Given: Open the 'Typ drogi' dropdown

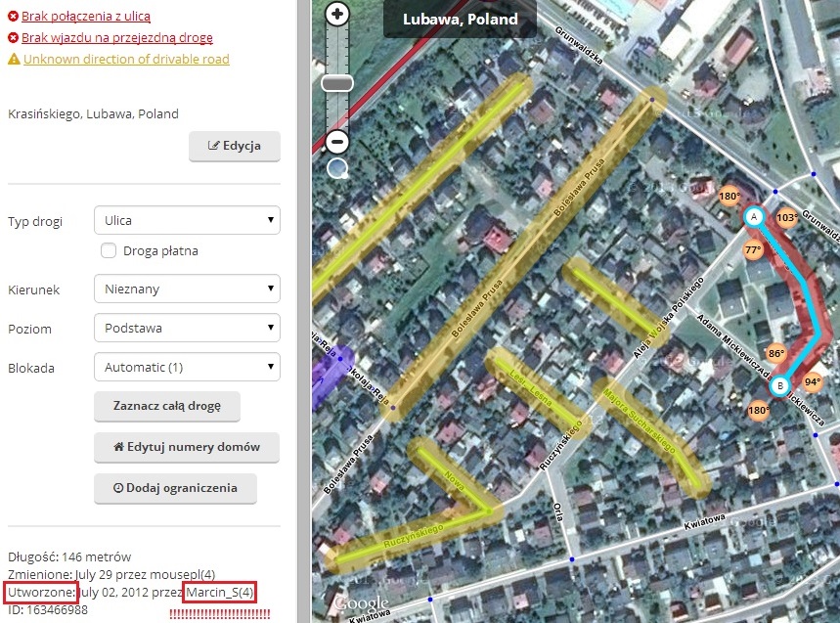Looking at the screenshot, I should (187, 220).
